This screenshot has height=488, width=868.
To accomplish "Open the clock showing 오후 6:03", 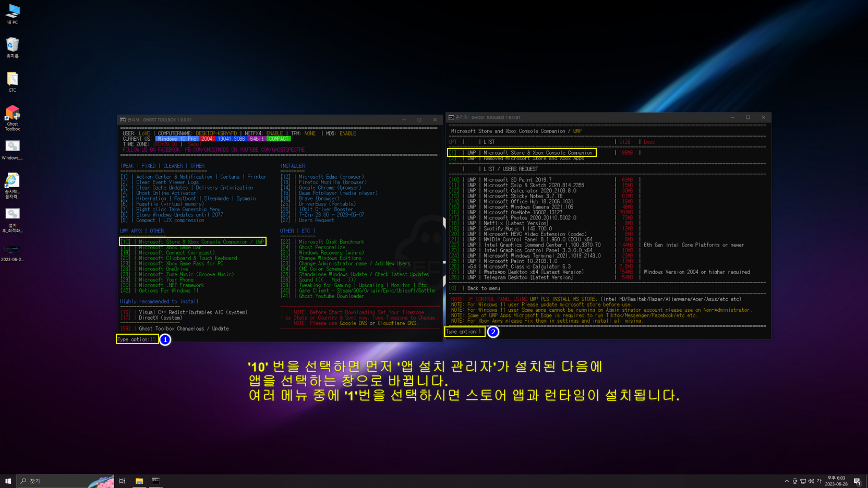I will click(x=836, y=481).
